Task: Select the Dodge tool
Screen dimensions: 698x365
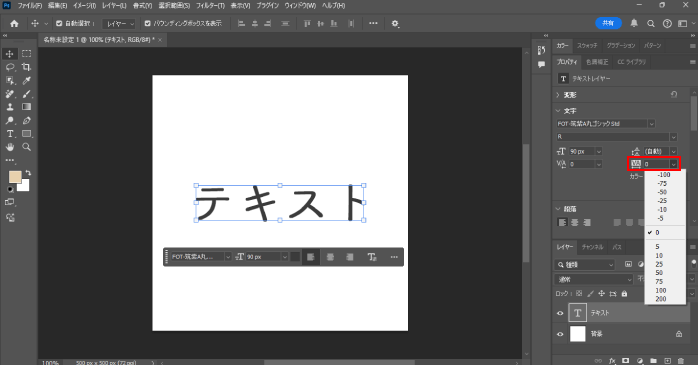Action: pos(10,120)
